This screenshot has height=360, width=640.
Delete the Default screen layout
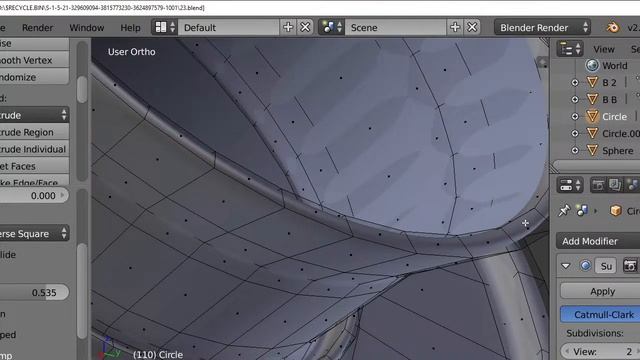pyautogui.click(x=305, y=27)
